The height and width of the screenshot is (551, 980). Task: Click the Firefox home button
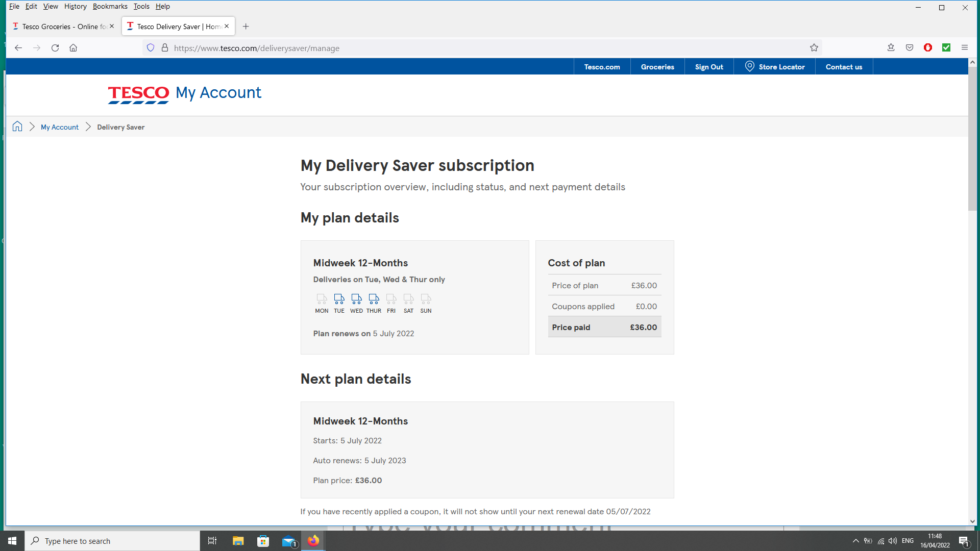(x=73, y=48)
